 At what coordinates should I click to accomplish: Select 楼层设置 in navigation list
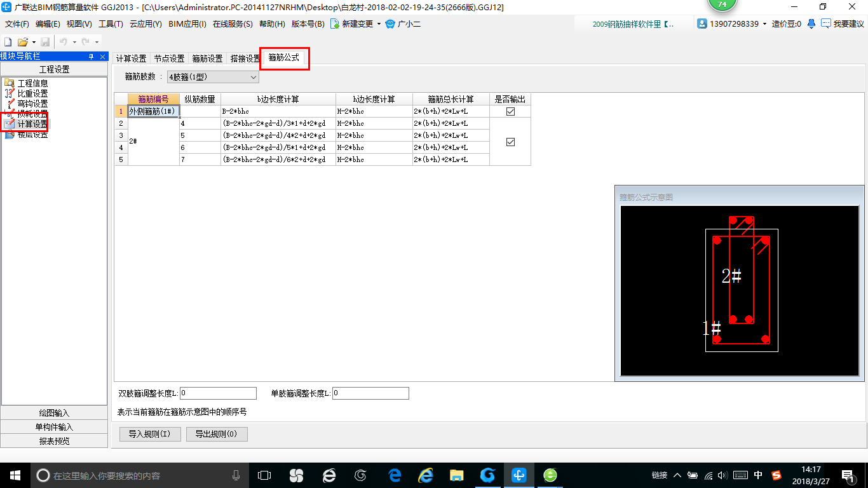32,134
